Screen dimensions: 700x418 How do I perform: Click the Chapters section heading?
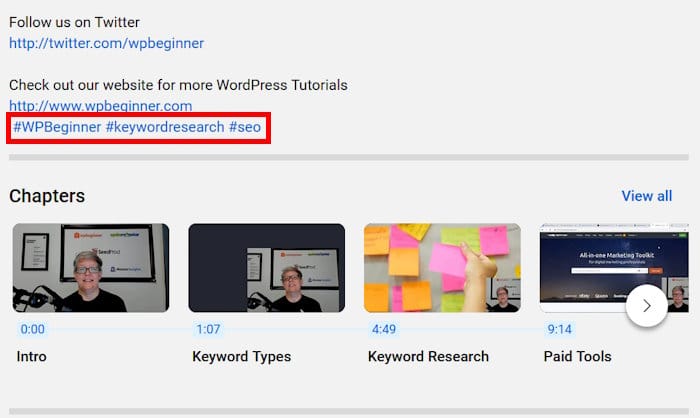click(47, 196)
